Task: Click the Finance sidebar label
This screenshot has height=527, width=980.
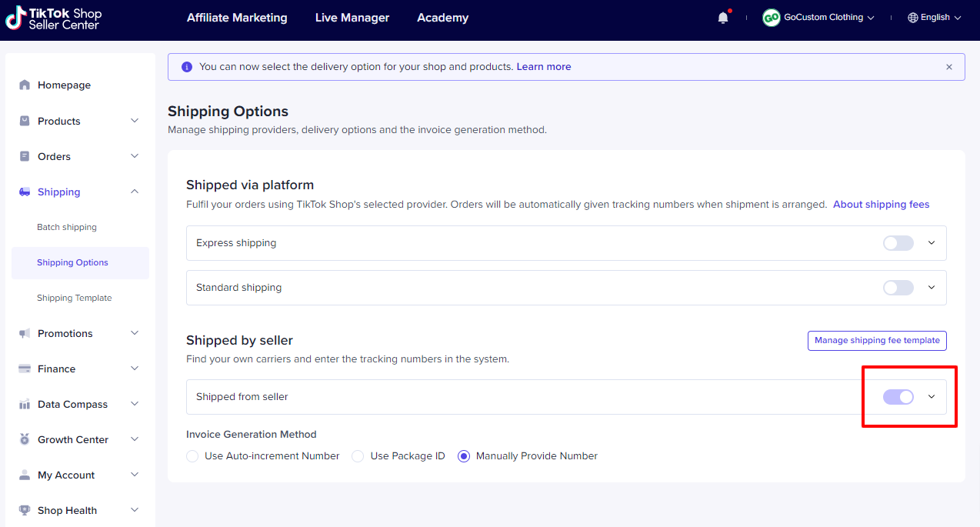Action: coord(57,369)
